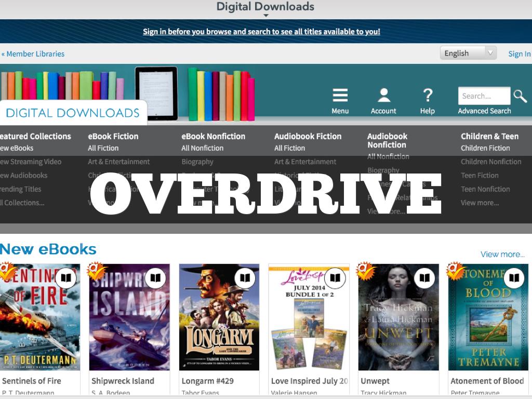Click the magnifying glass search icon
532x399 pixels.
click(x=520, y=96)
